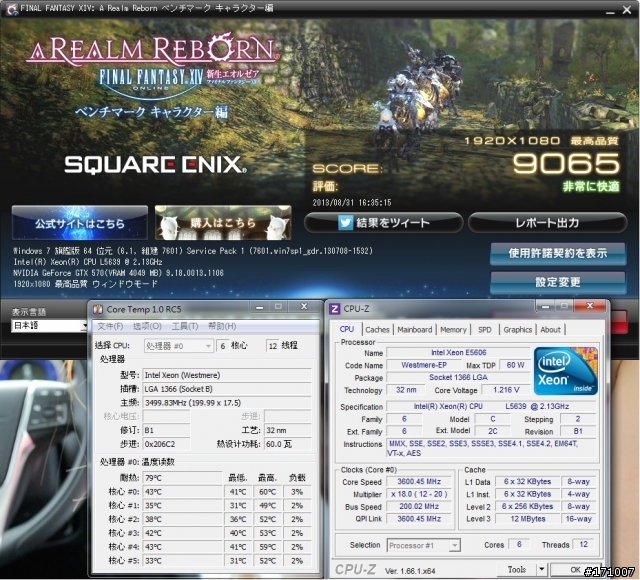This screenshot has height=580, width=640.
Task: Switch to the About tab in CPU-Z
Action: point(550,329)
